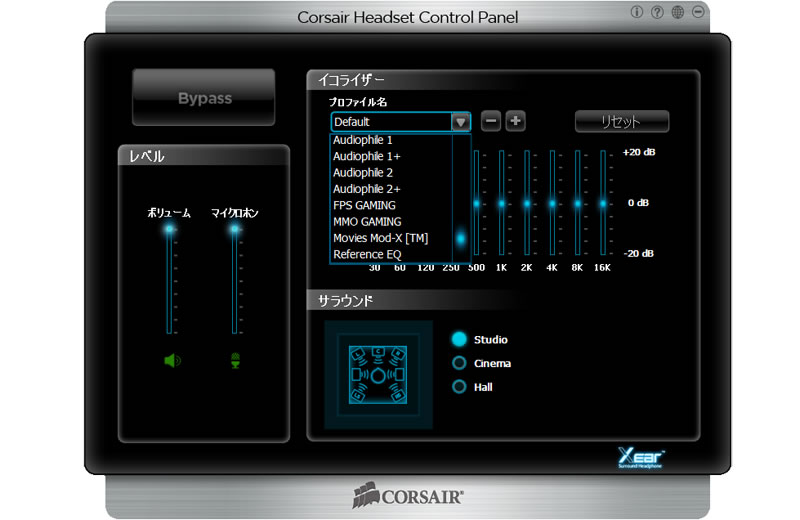Image resolution: width=800 pixels, height=520 pixels.
Task: Click the Xear surround headphone logo
Action: pos(641,458)
